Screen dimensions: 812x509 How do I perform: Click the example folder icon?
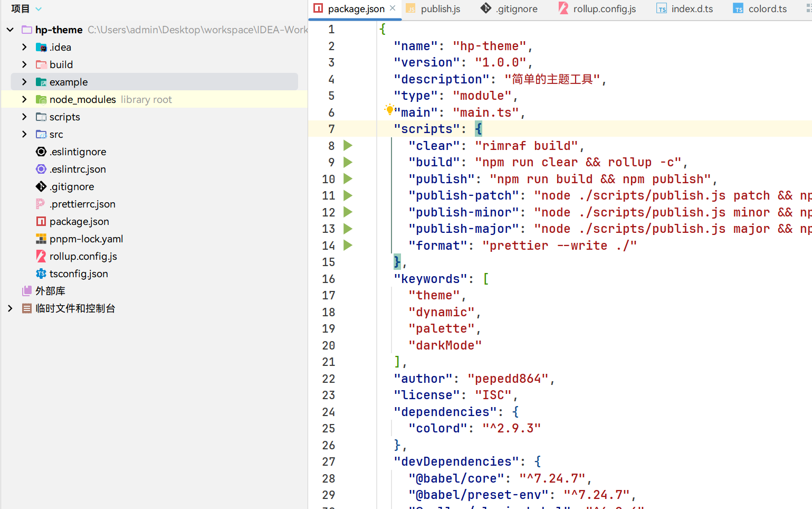41,82
